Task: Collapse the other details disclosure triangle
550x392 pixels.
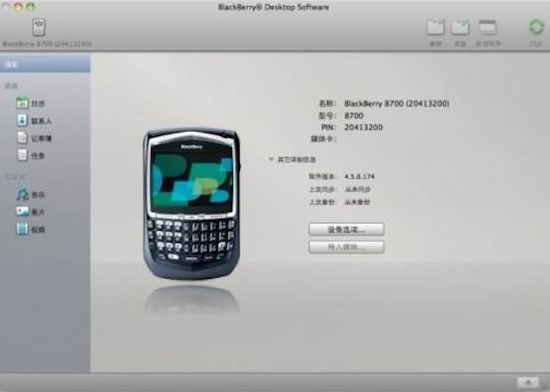Action: (x=271, y=159)
